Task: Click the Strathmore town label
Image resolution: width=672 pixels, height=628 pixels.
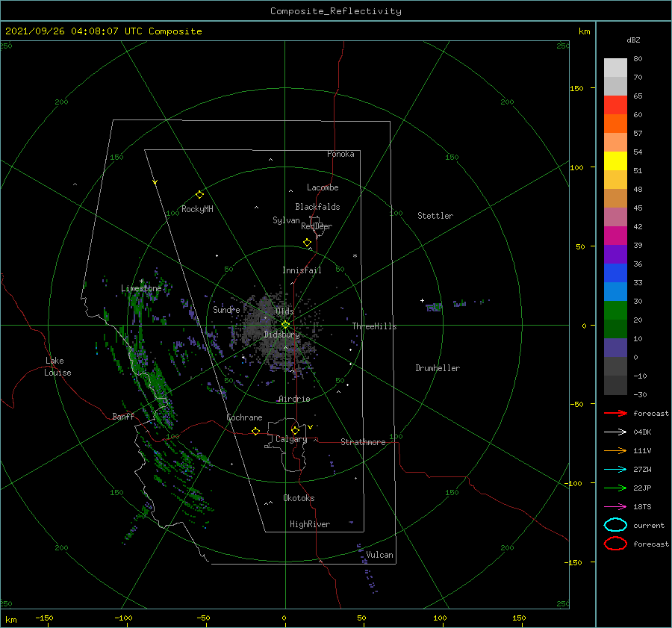Action: coord(363,442)
